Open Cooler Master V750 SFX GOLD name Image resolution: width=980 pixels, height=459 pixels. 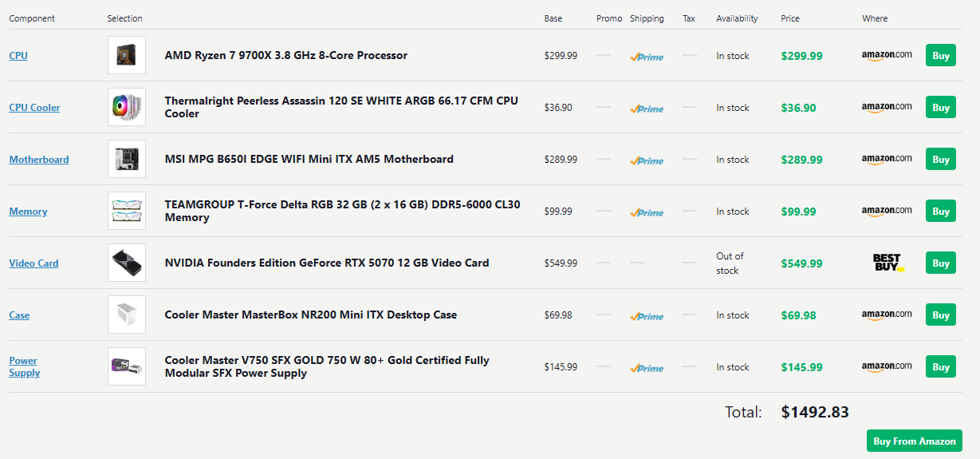(327, 366)
